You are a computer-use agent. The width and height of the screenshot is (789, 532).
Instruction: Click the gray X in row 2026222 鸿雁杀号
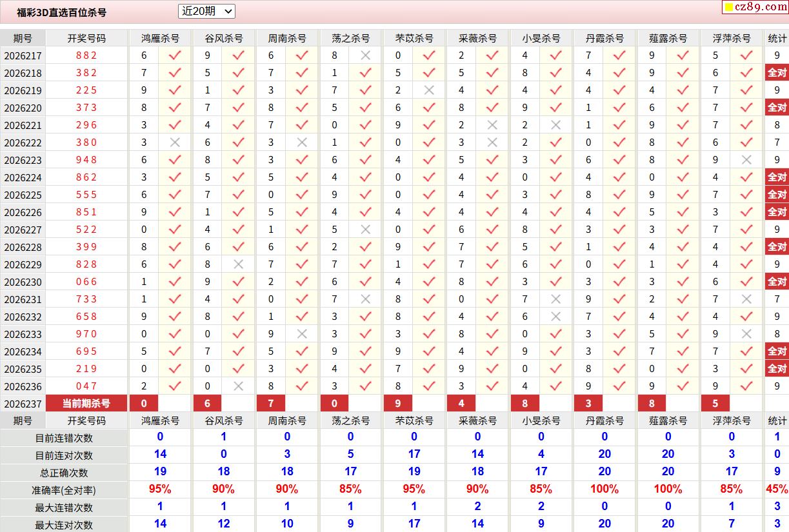(x=175, y=143)
